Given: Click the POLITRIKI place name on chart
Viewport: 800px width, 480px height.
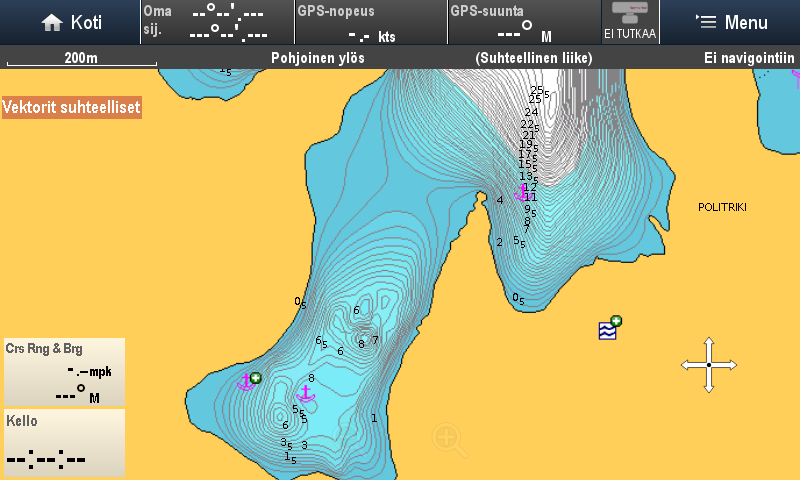Looking at the screenshot, I should click(722, 207).
